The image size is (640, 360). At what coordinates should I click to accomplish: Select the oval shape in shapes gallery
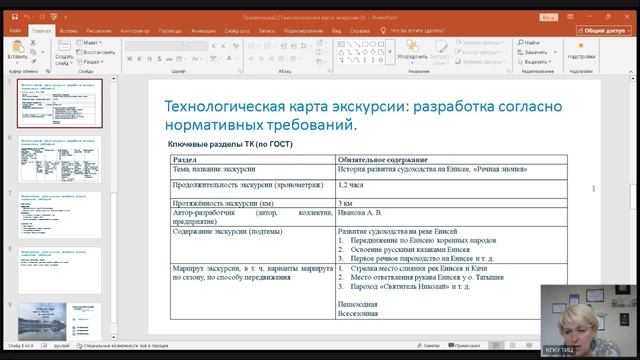coord(373,44)
